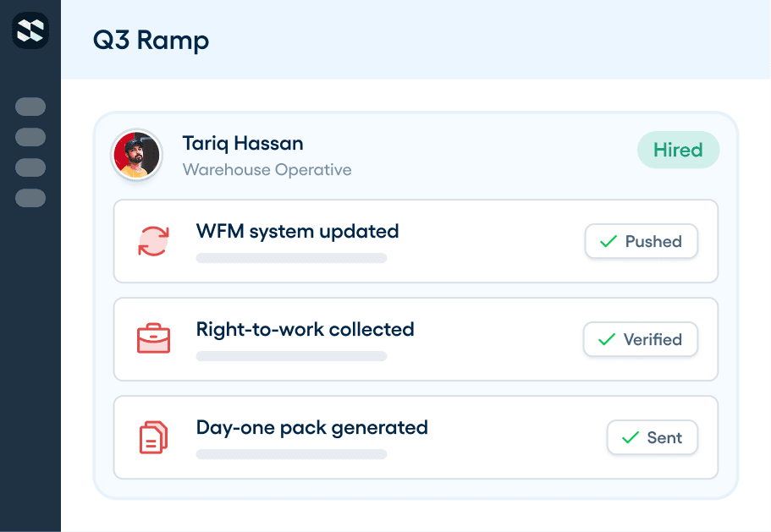
Task: Click the Pushed status button
Action: [x=642, y=241]
